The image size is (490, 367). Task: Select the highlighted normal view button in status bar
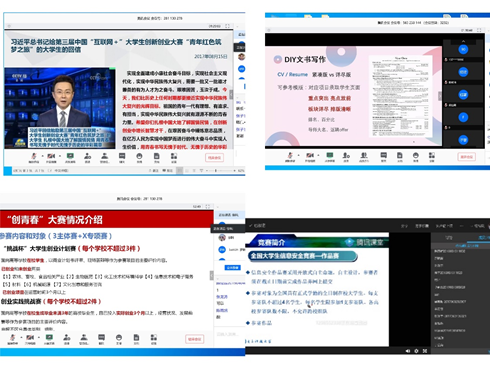pos(180,171)
